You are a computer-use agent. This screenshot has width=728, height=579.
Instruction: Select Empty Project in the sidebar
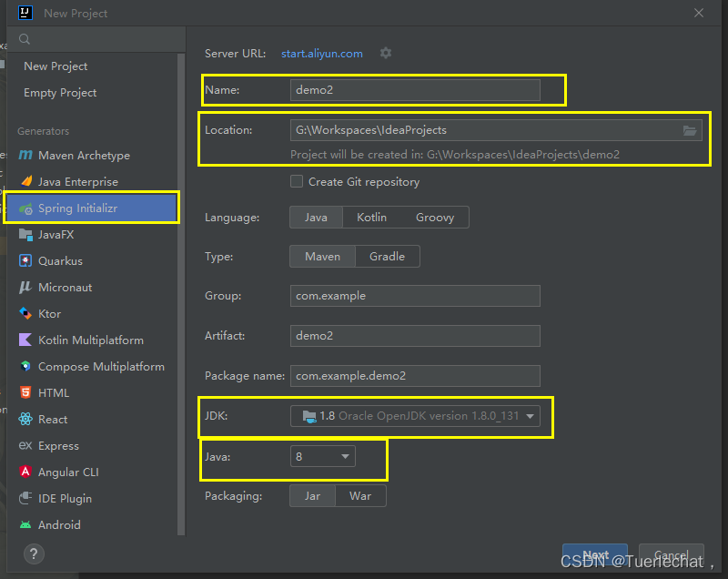60,93
